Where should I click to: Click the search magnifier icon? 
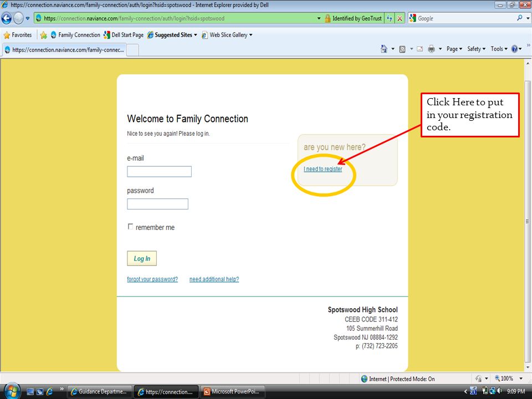(519, 18)
